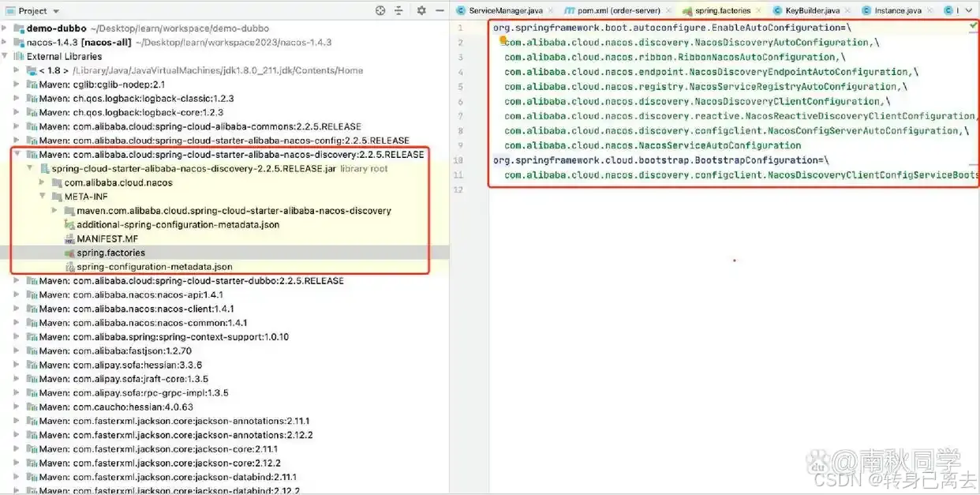The height and width of the screenshot is (495, 980).
Task: Click line number 10 in the gutter
Action: [x=460, y=160]
